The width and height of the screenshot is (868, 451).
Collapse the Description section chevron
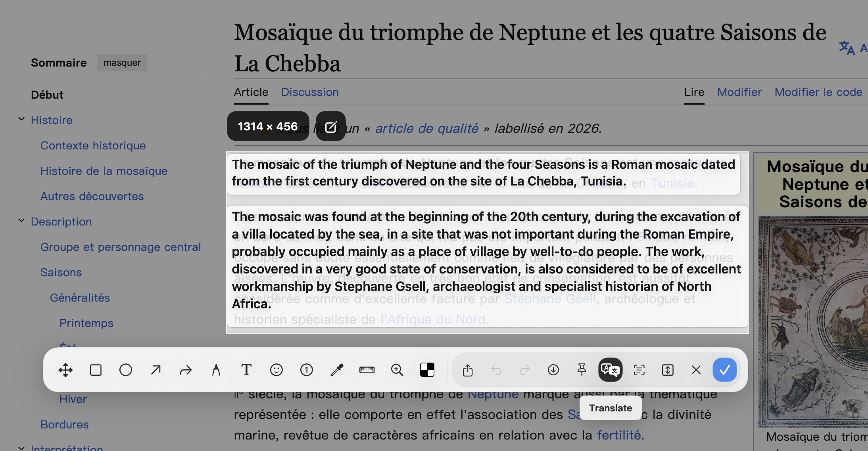click(x=21, y=220)
